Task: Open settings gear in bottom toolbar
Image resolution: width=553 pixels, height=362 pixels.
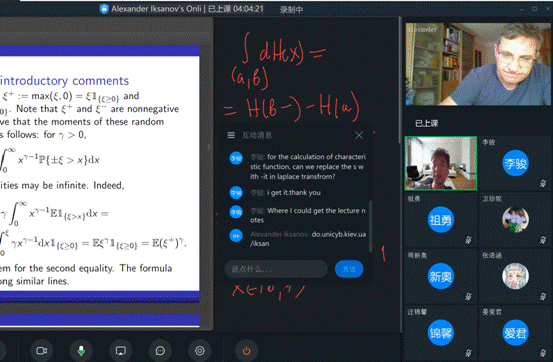Action: pos(200,351)
